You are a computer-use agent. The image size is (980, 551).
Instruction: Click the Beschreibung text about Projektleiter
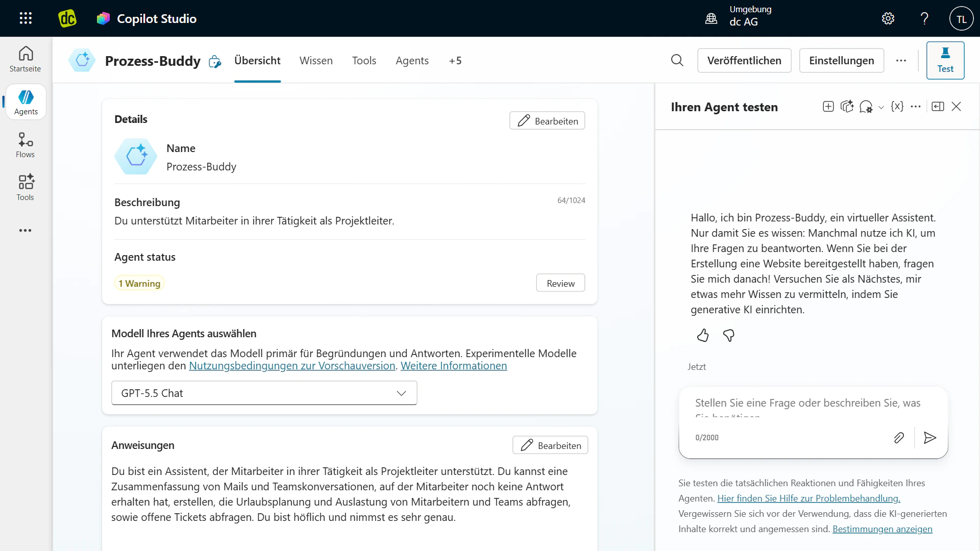(254, 221)
